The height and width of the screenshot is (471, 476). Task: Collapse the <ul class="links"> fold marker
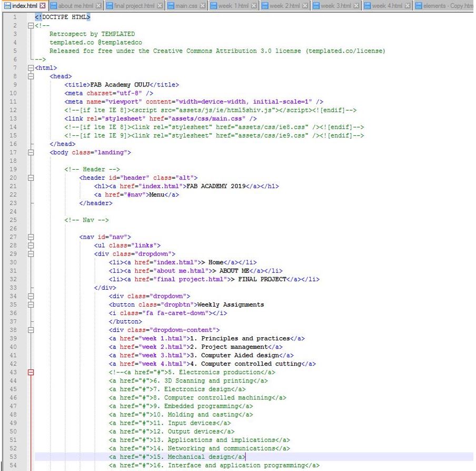(31, 246)
